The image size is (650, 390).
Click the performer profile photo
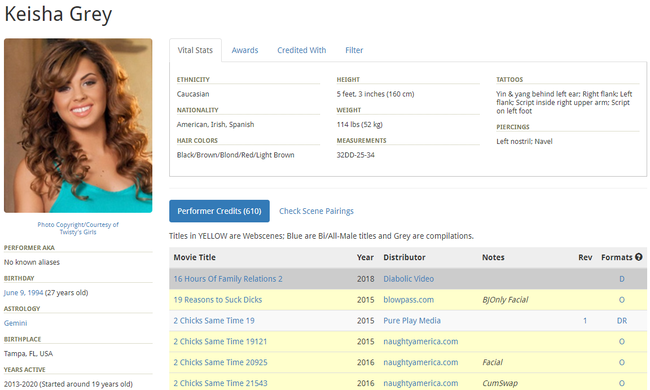(x=78, y=126)
